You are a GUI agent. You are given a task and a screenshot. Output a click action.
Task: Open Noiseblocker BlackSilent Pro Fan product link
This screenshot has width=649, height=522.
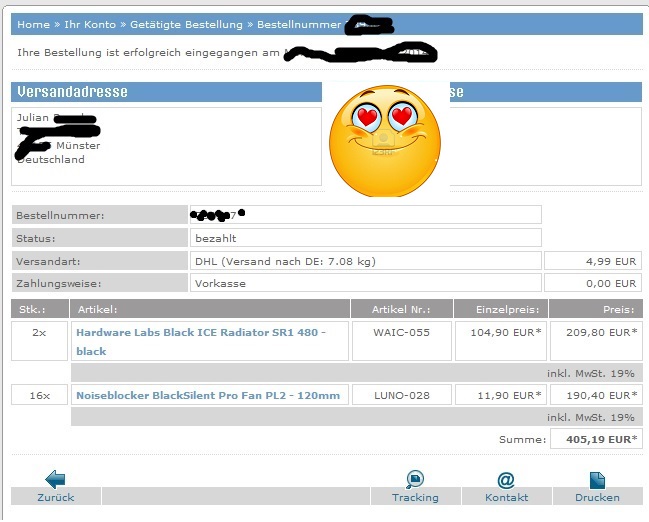(x=208, y=395)
